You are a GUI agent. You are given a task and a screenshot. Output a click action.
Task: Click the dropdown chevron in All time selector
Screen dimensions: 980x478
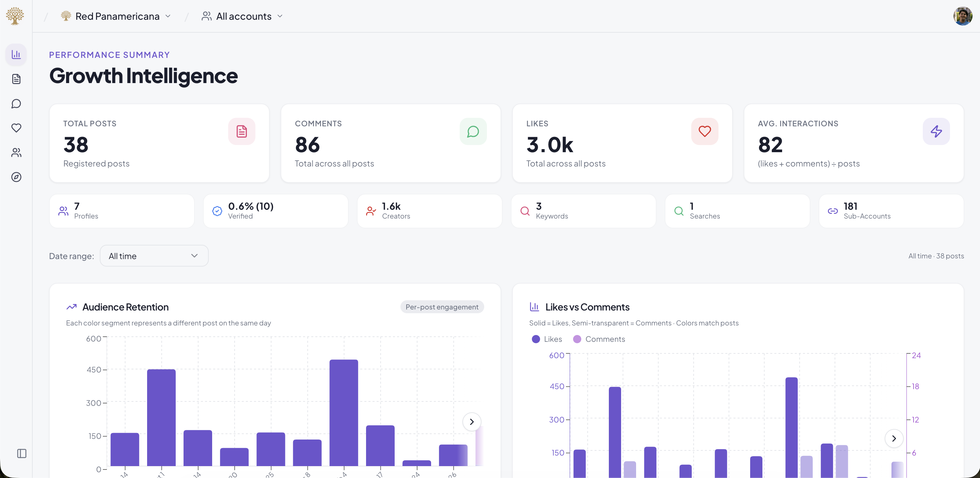coord(194,256)
